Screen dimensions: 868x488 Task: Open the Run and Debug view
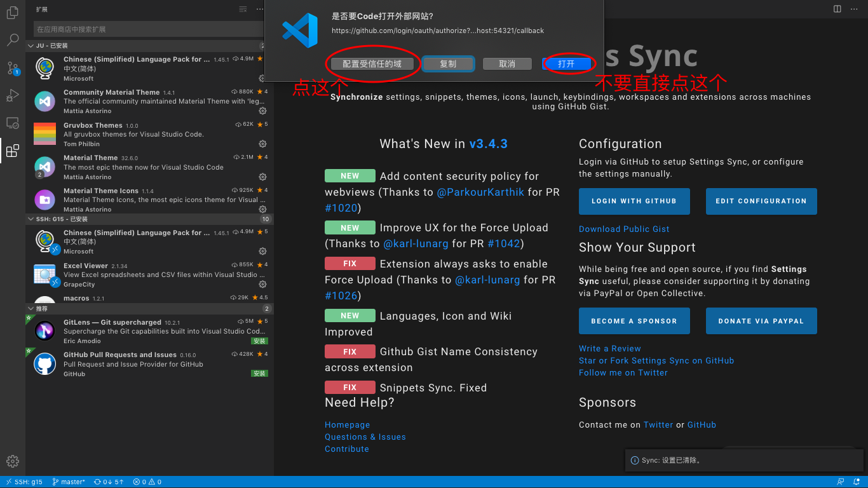tap(12, 95)
